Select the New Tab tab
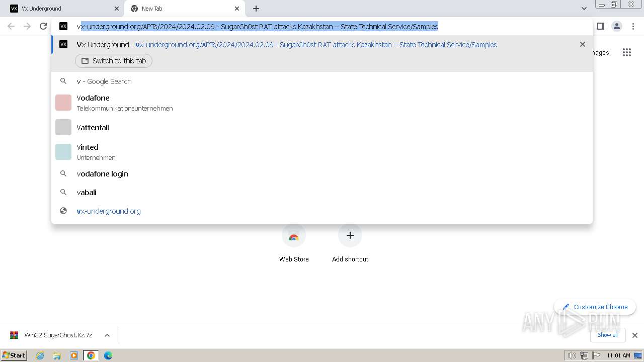This screenshot has height=362, width=644. 185,9
